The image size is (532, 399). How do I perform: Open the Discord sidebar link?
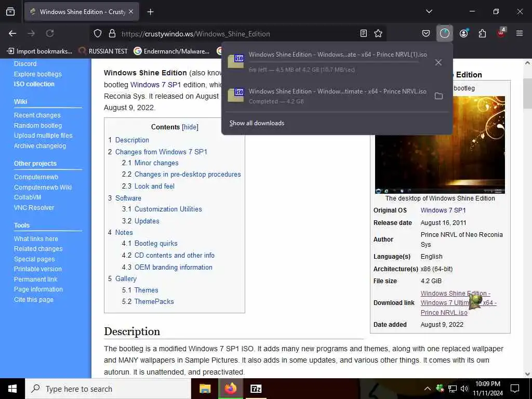[x=25, y=64]
